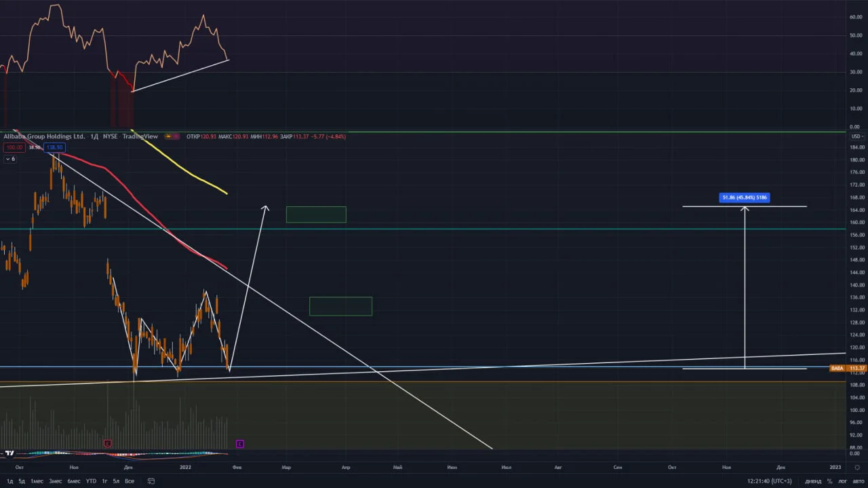Click the МИН 112.96 low value
The width and height of the screenshot is (868, 488).
point(264,136)
